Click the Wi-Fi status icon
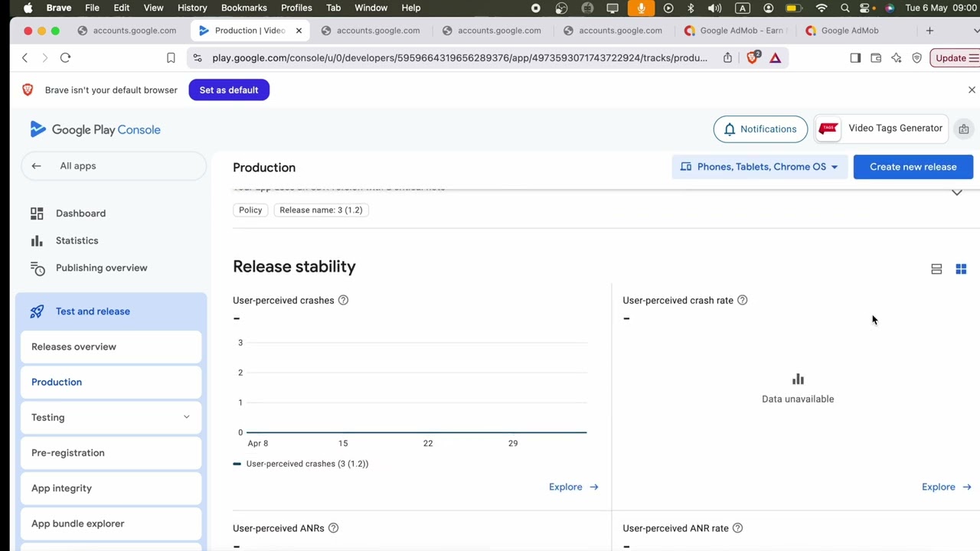 pos(822,8)
